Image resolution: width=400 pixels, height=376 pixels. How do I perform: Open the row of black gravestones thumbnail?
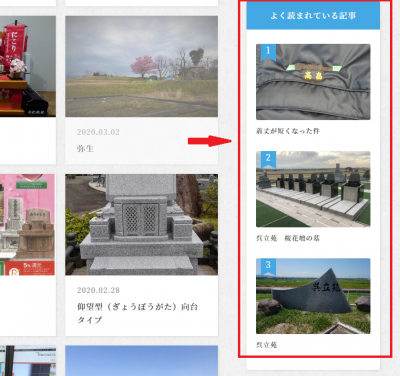[313, 189]
